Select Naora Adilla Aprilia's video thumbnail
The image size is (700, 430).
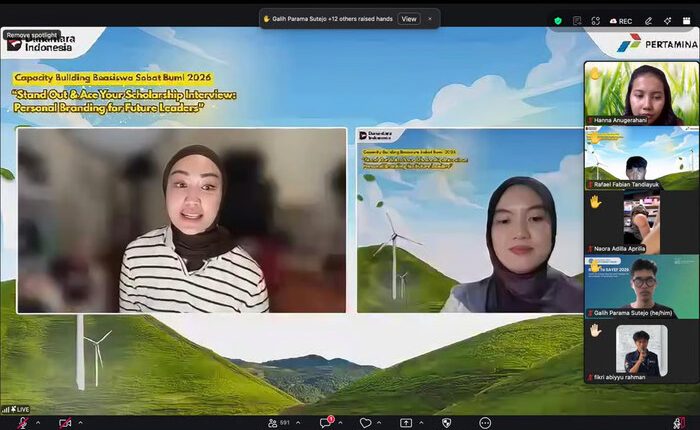coord(642,222)
